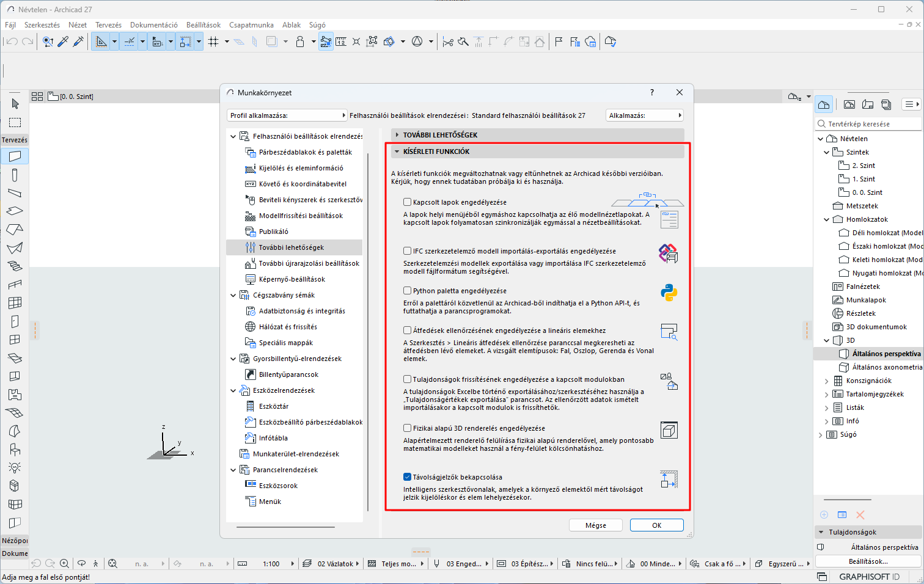Collapse the Eszközelrendezések tree node
This screenshot has height=584, width=924.
tap(233, 390)
